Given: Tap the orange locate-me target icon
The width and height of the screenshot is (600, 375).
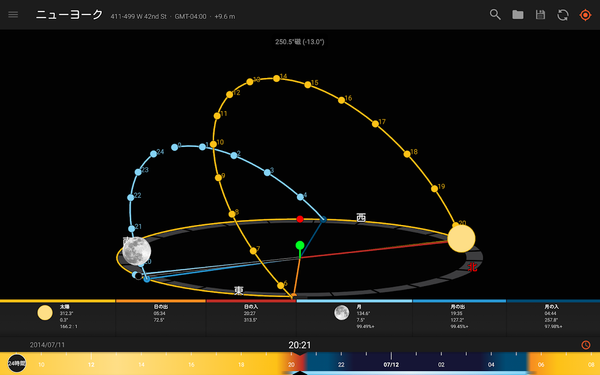Looking at the screenshot, I should 585,15.
